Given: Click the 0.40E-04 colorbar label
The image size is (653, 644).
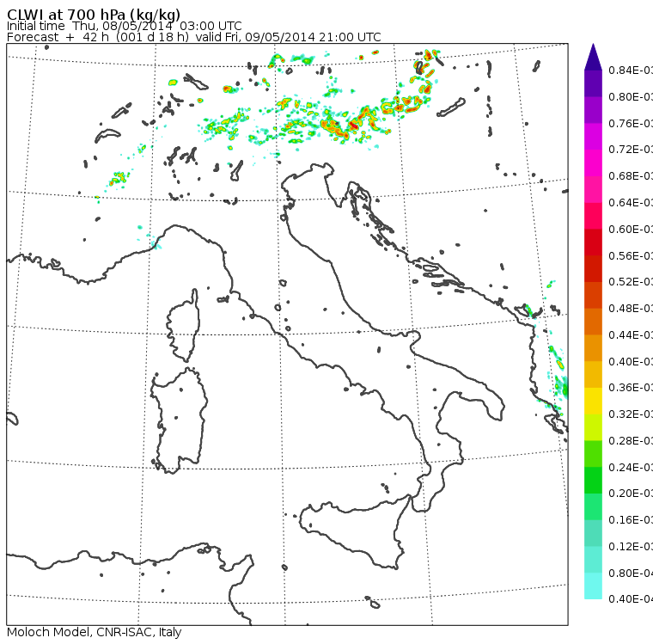Looking at the screenshot, I should (x=631, y=599).
